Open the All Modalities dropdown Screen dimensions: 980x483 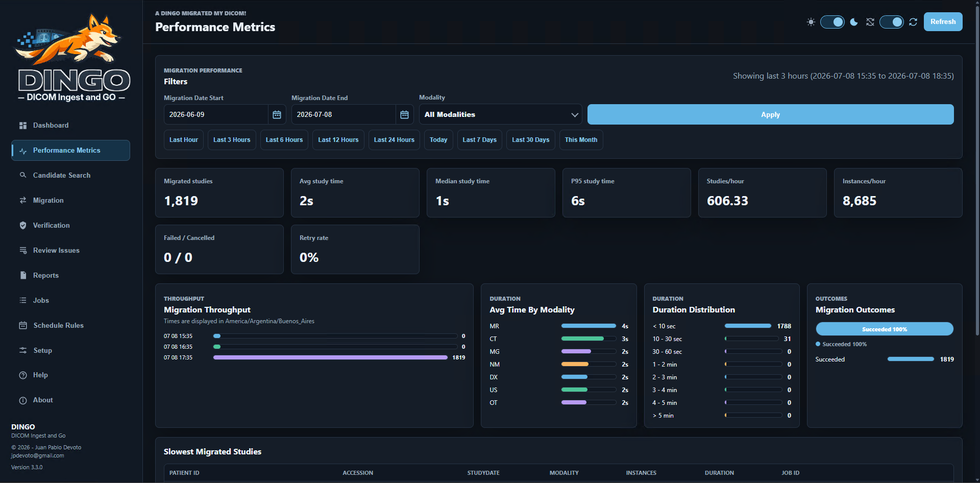coord(501,115)
